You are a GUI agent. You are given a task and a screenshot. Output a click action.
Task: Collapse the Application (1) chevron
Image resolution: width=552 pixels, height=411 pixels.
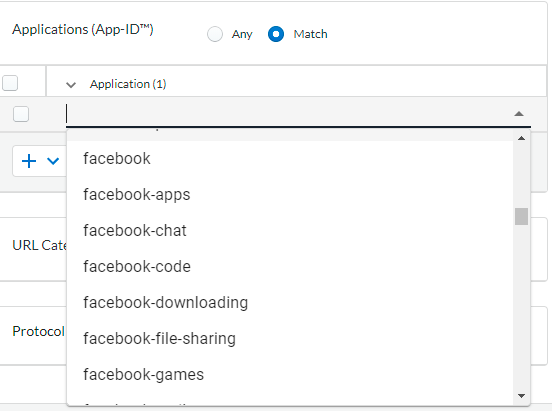[x=71, y=85]
